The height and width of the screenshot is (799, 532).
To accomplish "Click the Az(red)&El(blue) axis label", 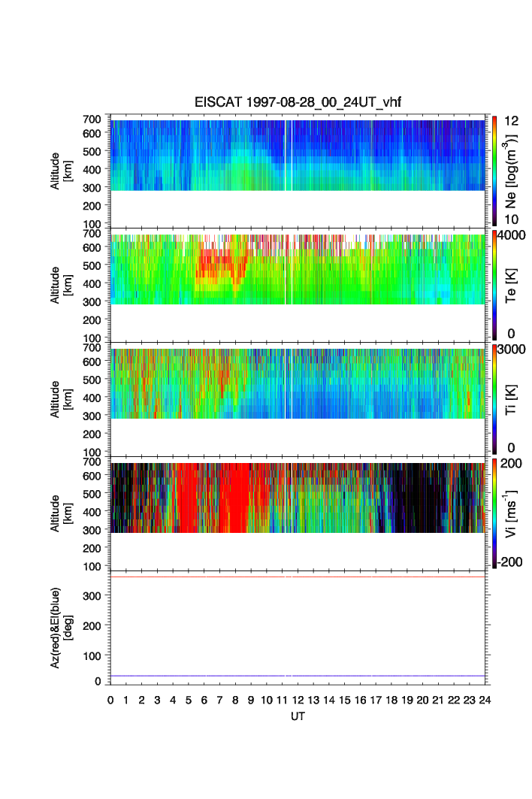I will point(61,628).
